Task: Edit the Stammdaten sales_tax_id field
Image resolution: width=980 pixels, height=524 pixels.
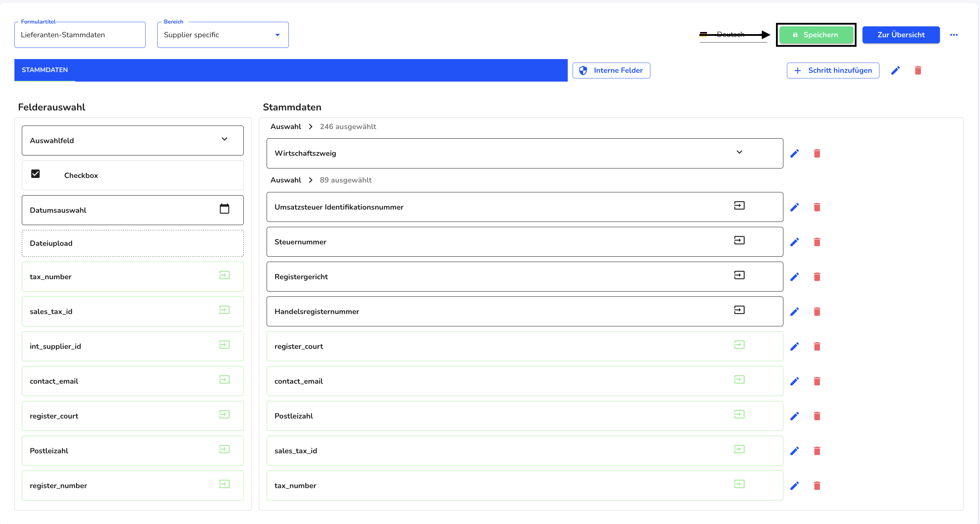Action: 794,450
